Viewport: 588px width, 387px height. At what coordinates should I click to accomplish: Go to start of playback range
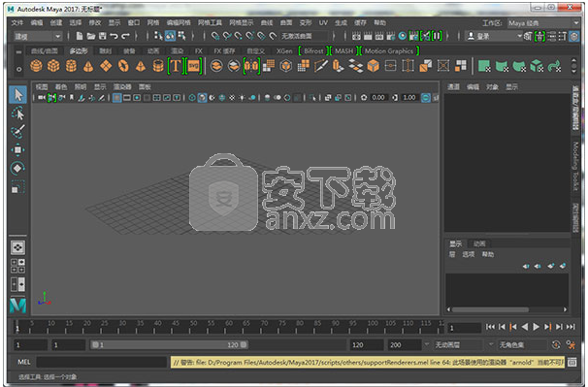pos(490,327)
